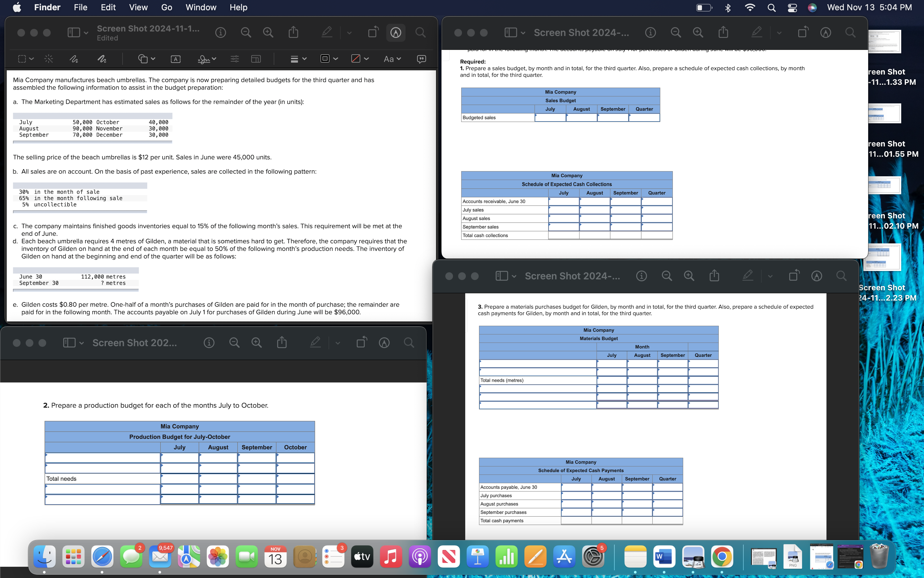Open the Adjust Size tool

[256, 59]
